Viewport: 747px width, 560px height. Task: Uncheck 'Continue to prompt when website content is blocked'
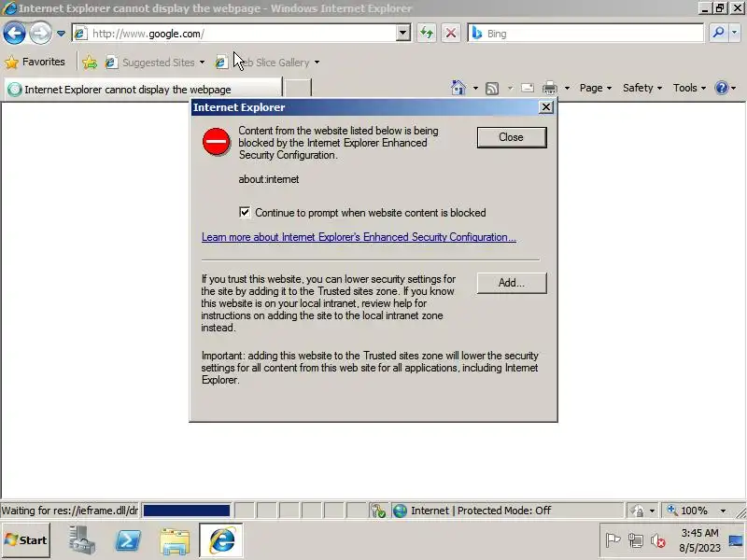(245, 213)
